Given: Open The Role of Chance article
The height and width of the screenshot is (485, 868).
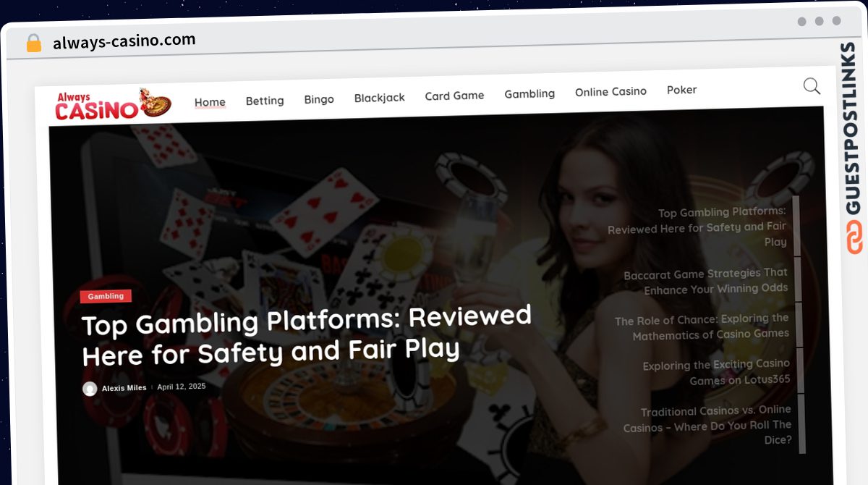Looking at the screenshot, I should click(702, 326).
